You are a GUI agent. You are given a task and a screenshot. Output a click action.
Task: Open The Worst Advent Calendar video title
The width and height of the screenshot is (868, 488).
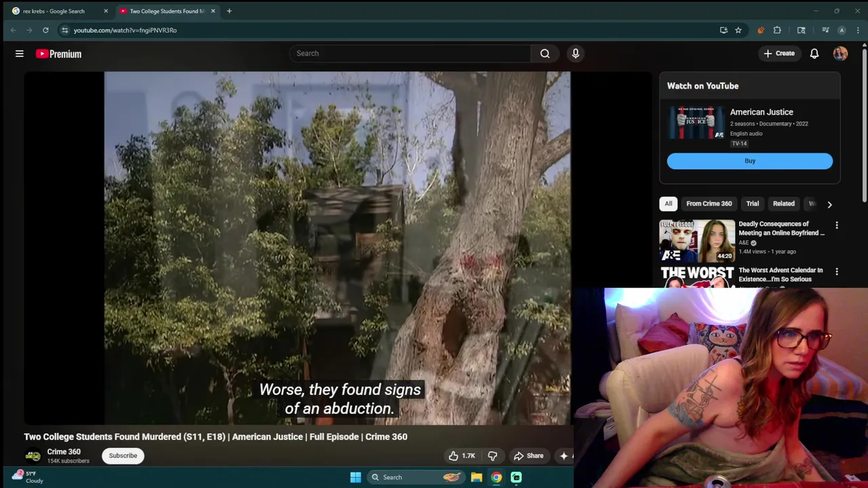781,274
